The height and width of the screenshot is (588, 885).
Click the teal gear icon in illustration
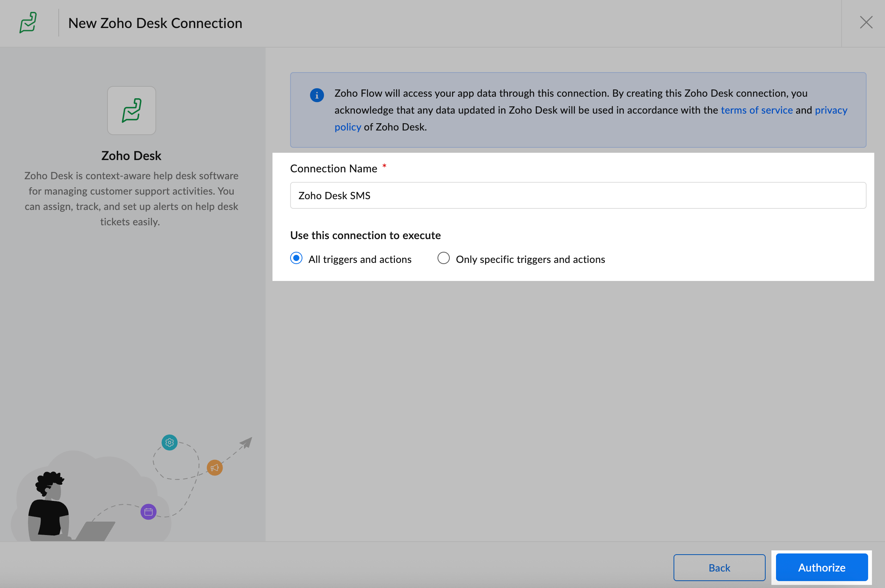point(170,443)
